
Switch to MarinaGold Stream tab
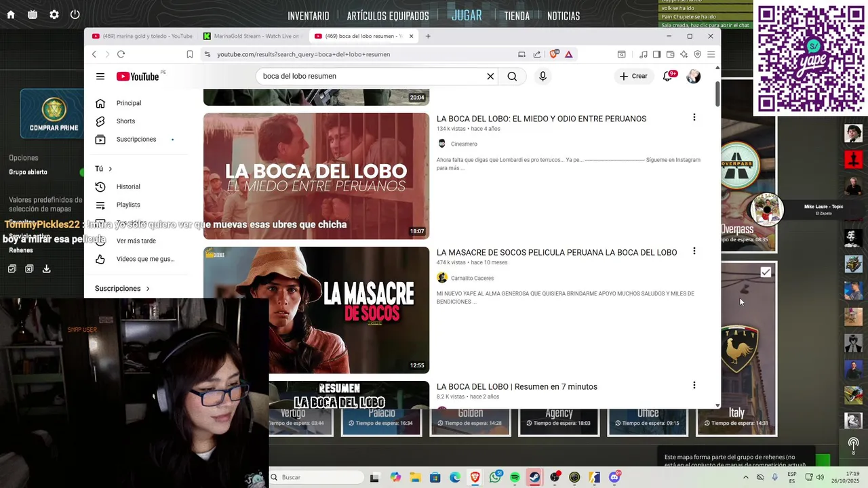(x=252, y=36)
